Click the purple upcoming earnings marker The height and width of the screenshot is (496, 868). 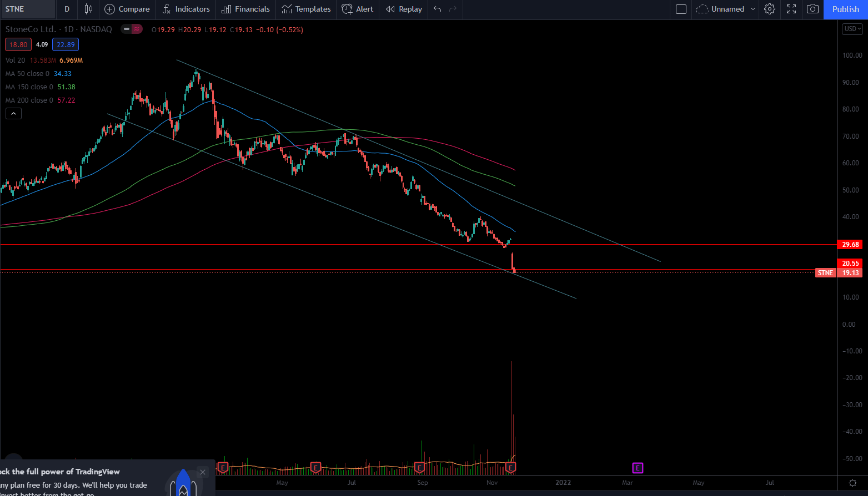click(x=638, y=468)
